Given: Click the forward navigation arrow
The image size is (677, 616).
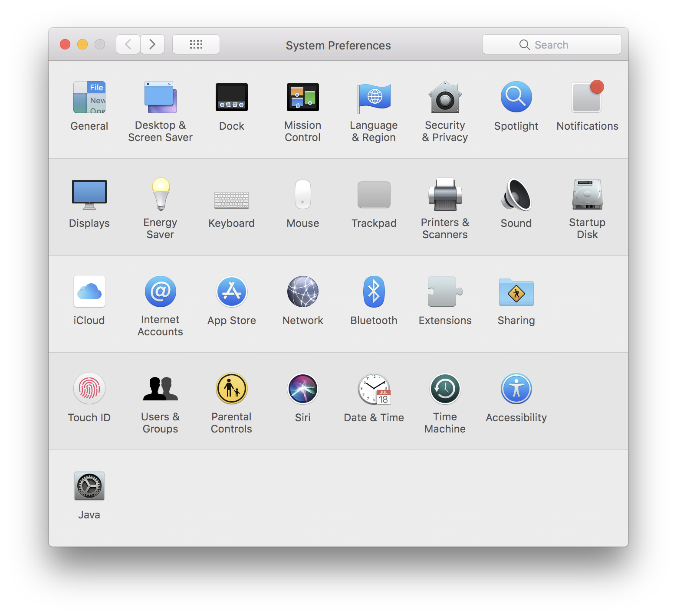Looking at the screenshot, I should [x=152, y=44].
